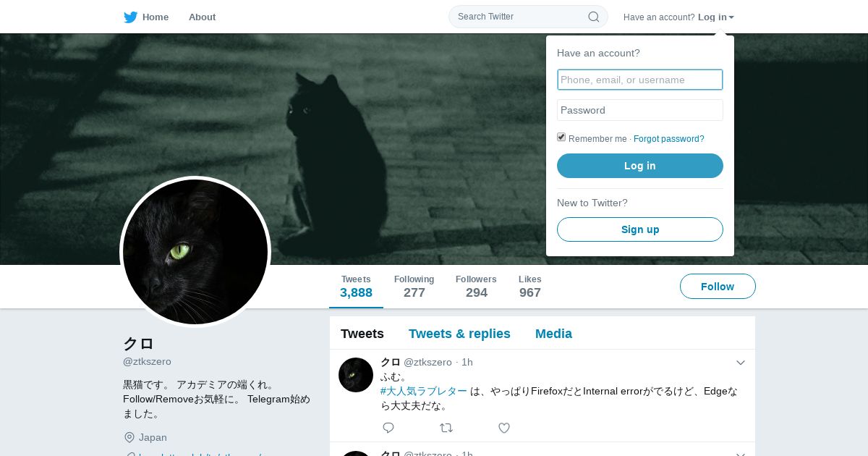Click the Japan location pin icon
868x456 pixels.
129,437
